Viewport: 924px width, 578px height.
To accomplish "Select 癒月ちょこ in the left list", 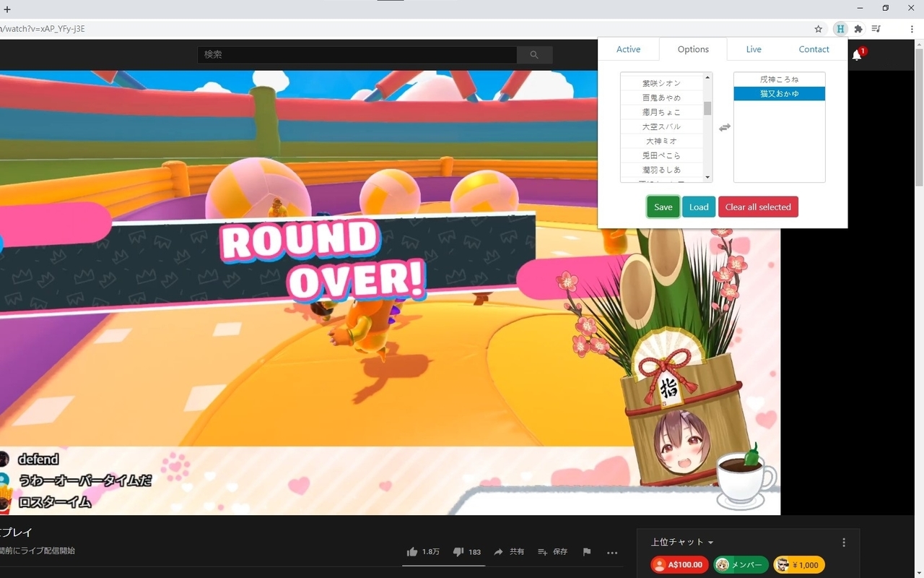I will [662, 112].
